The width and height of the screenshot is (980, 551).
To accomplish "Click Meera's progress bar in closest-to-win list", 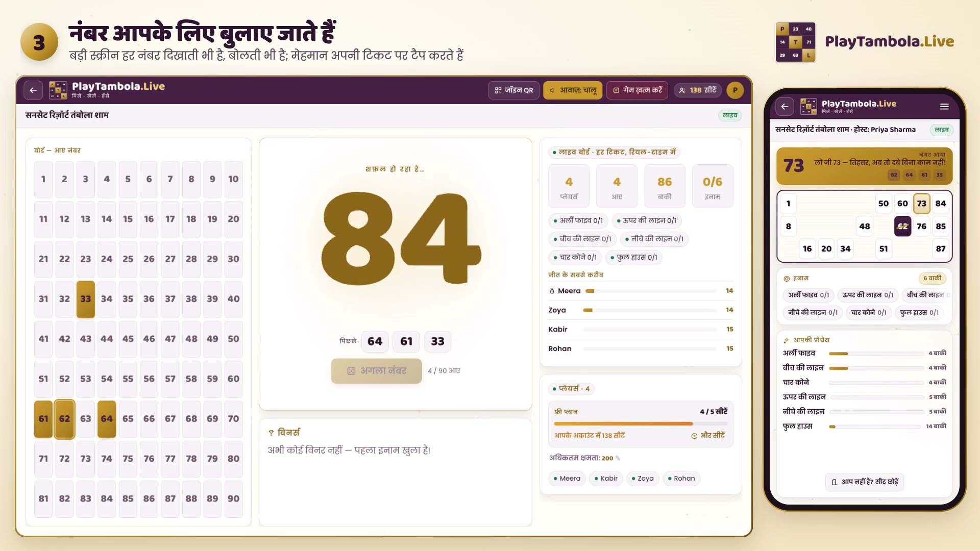I will [651, 291].
